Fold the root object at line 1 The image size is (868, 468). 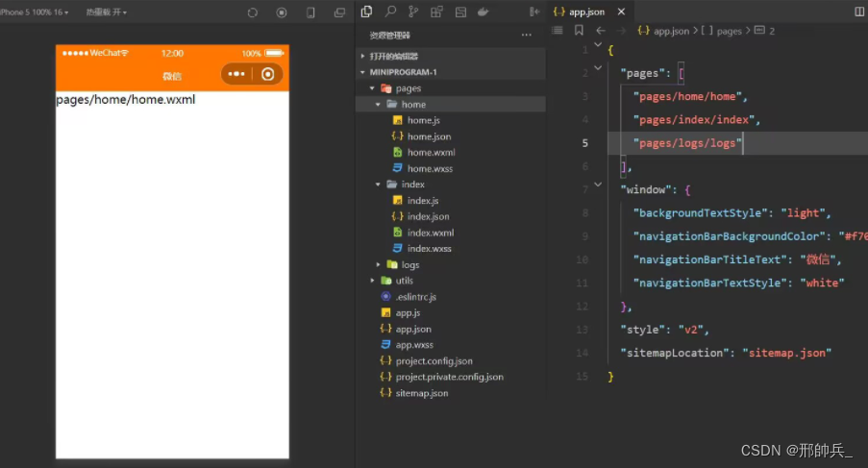pyautogui.click(x=598, y=45)
